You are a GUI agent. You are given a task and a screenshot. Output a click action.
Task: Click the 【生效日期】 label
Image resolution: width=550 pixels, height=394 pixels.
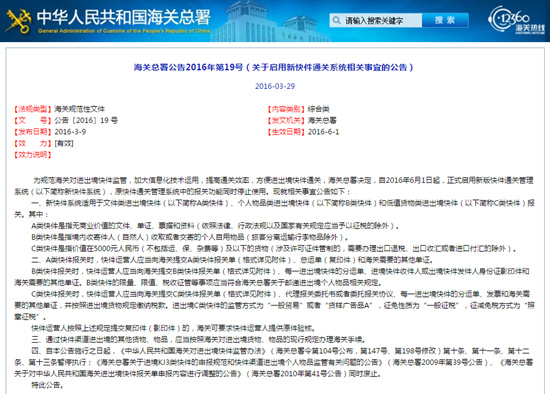[286, 132]
